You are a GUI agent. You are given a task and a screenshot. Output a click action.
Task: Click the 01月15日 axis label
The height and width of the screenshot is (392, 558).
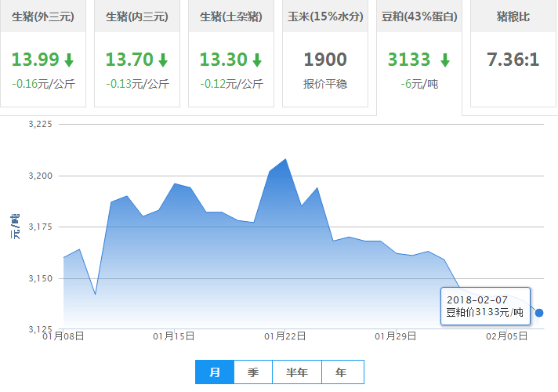point(174,336)
